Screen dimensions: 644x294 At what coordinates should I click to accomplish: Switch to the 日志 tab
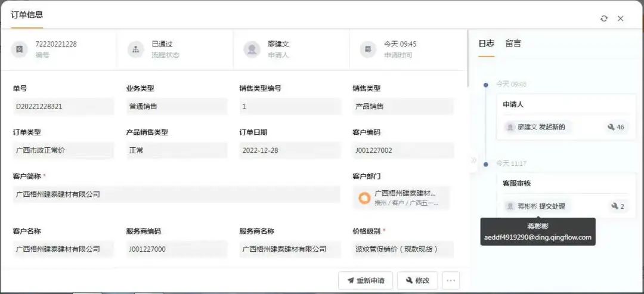click(x=487, y=43)
